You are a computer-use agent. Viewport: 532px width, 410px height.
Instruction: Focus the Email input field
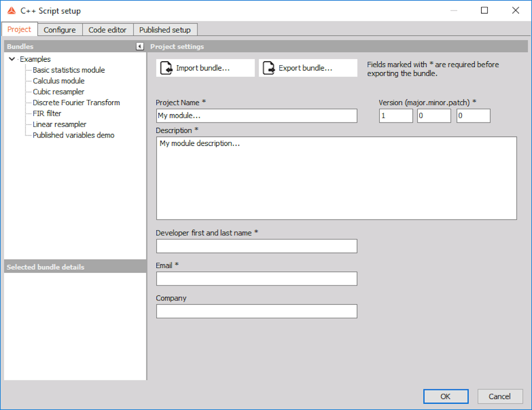257,279
